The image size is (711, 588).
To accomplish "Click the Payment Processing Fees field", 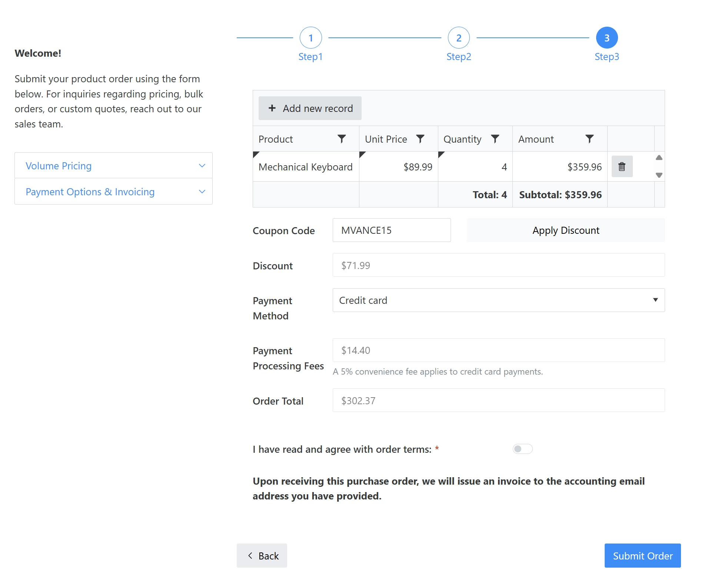I will coord(498,350).
